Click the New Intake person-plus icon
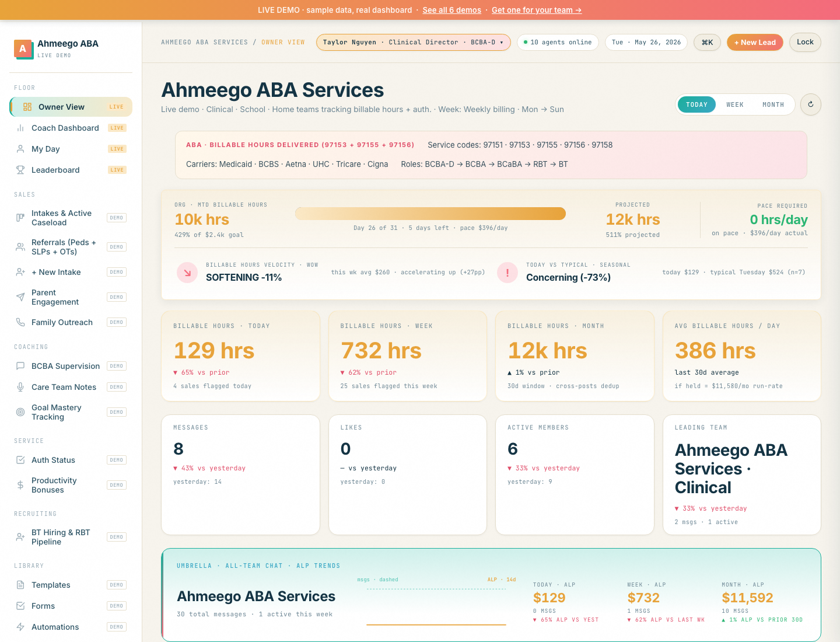840x642 pixels. [x=20, y=272]
